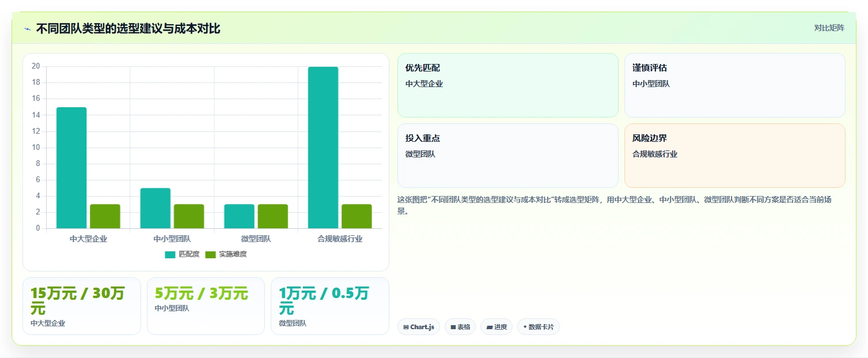Click the 15万元 / 30万元 data card
Viewport: 868px width, 358px height.
(x=82, y=306)
